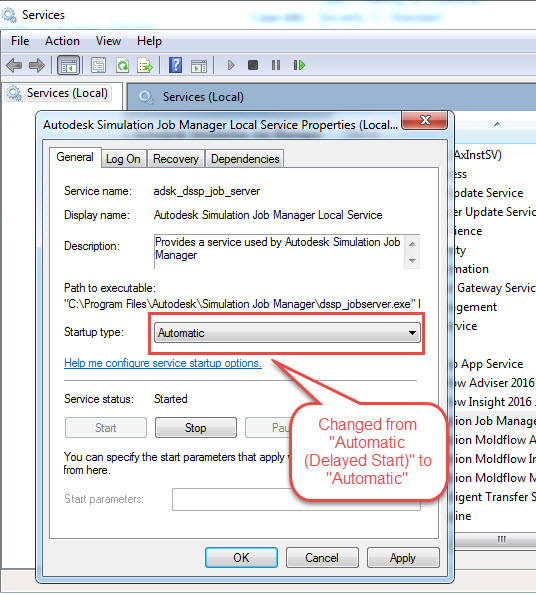
Task: Click the Pause Service toolbar icon
Action: [x=276, y=65]
